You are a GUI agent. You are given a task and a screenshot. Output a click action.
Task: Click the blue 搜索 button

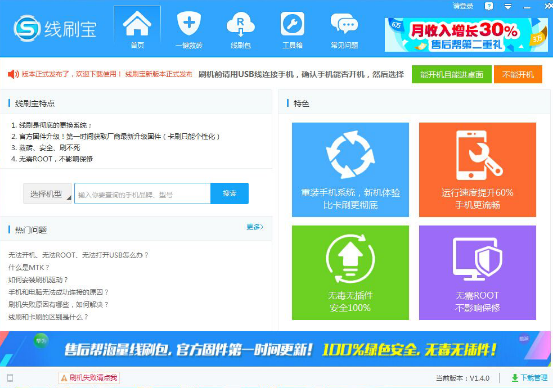[229, 193]
